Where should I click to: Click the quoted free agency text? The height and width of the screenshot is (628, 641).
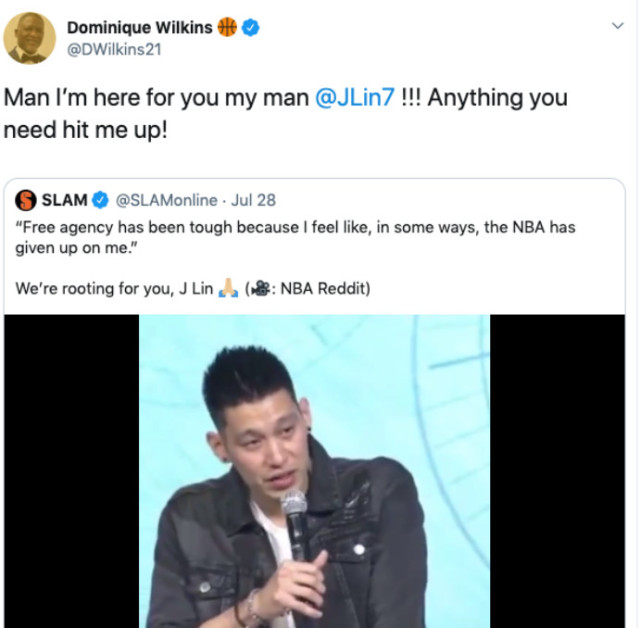pyautogui.click(x=295, y=237)
